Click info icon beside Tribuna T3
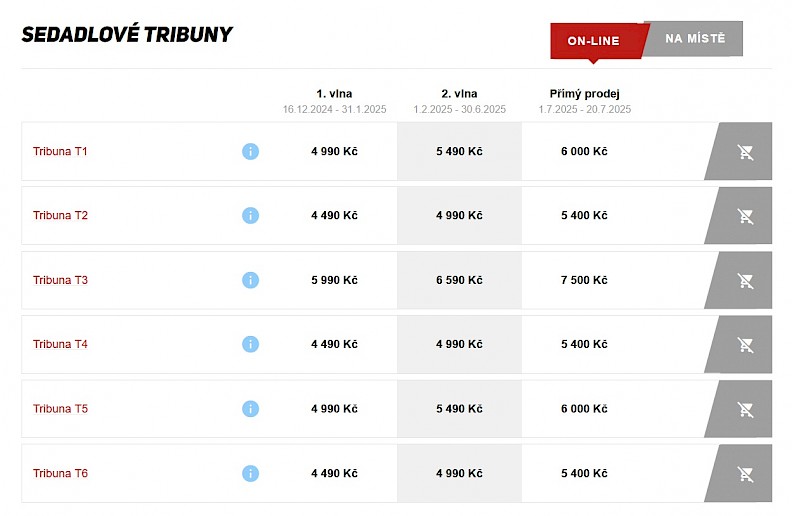 [x=250, y=280]
